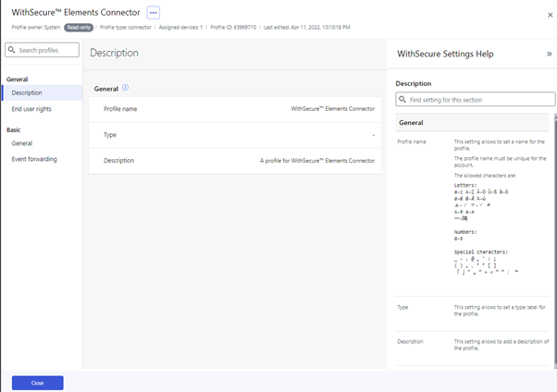Click the Last edited timestamp text

pos(306,28)
